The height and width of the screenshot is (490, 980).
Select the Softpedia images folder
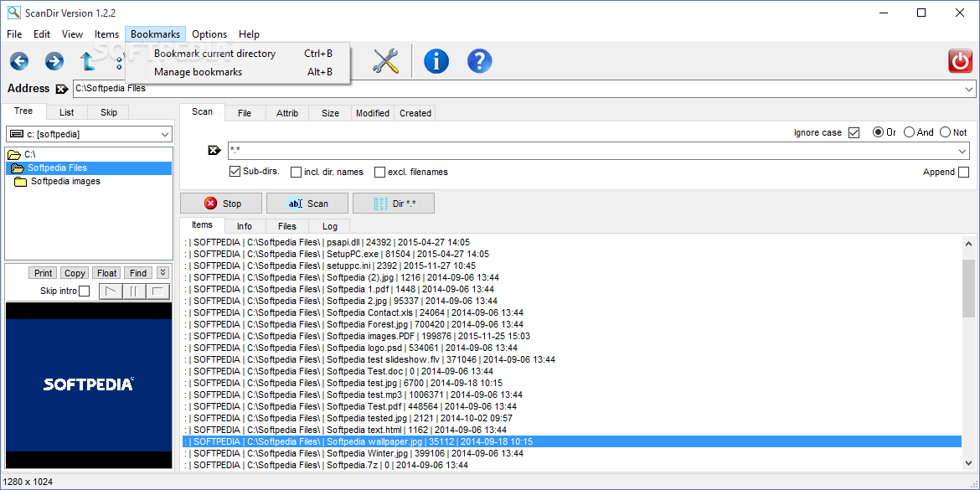click(57, 181)
